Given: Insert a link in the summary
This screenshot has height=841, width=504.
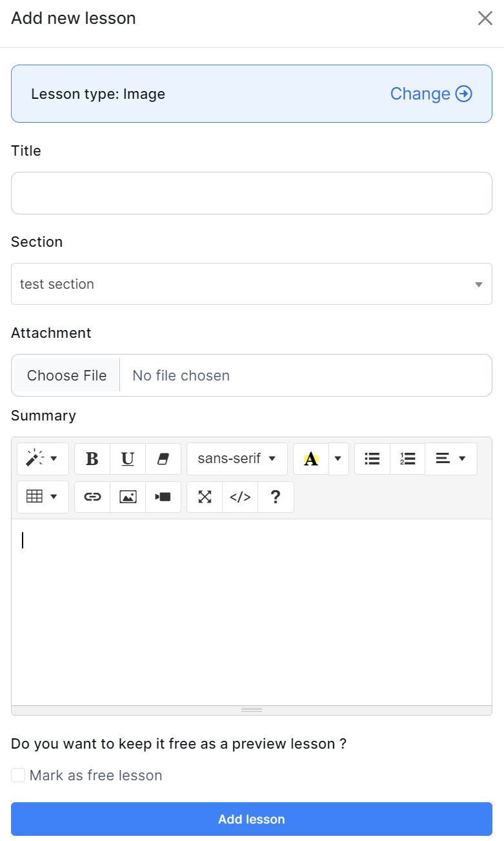Looking at the screenshot, I should (x=92, y=497).
